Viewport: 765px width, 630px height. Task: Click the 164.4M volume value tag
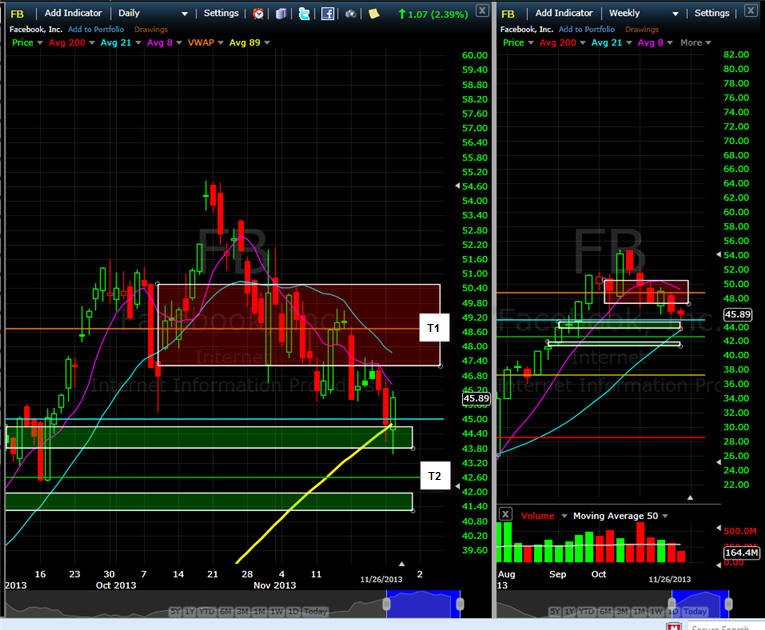(741, 552)
